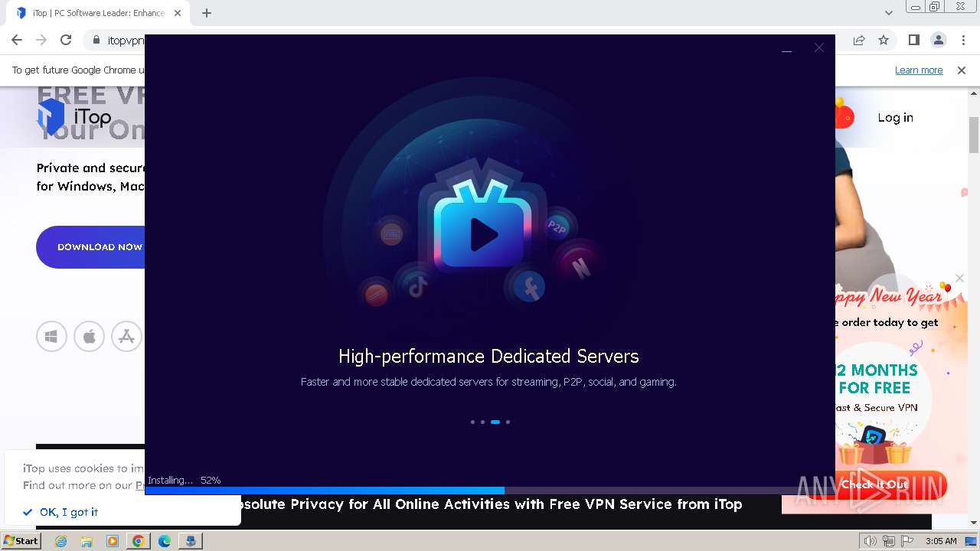
Task: Click the browser forward arrow
Action: click(41, 40)
